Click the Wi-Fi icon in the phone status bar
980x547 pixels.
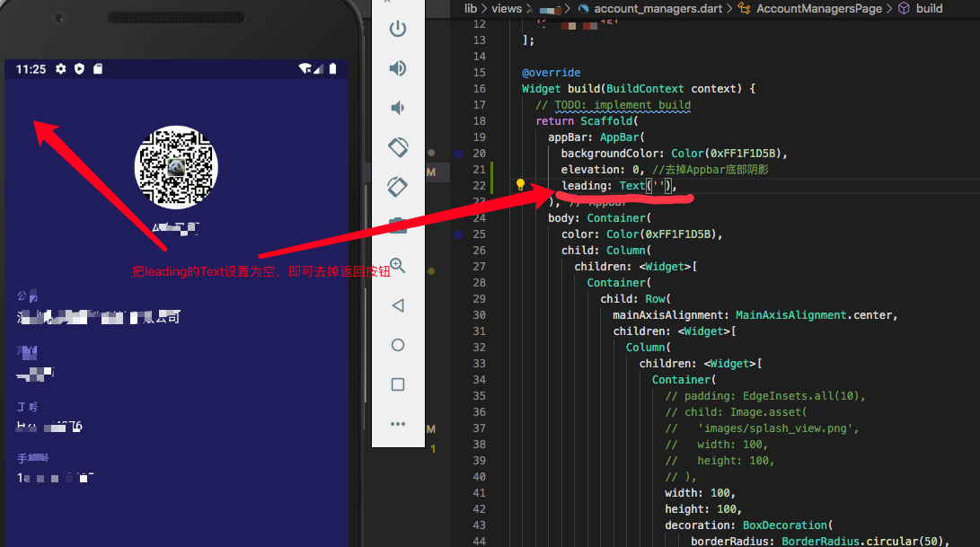305,69
